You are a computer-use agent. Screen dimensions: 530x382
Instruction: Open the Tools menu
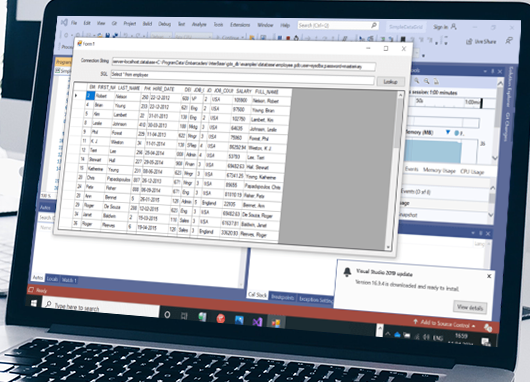(x=218, y=25)
